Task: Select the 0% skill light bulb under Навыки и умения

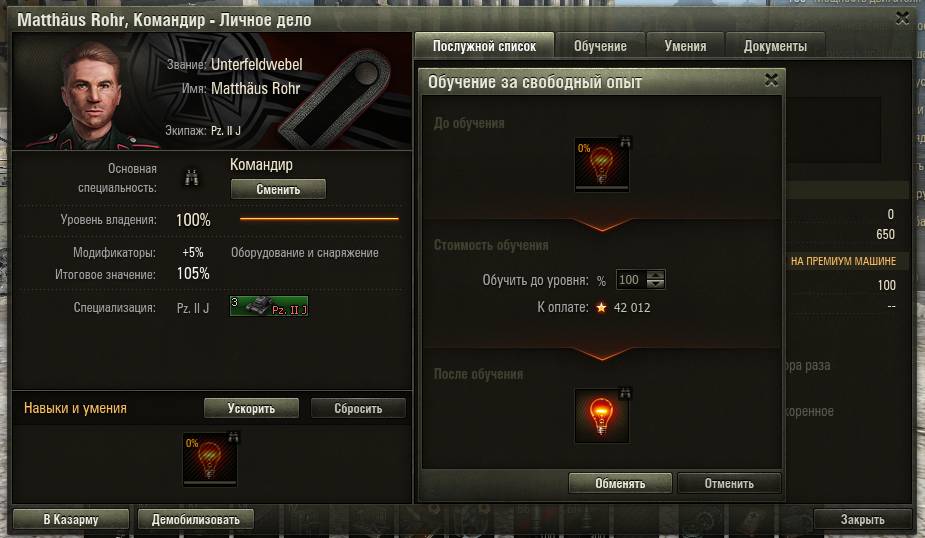Action: 210,459
